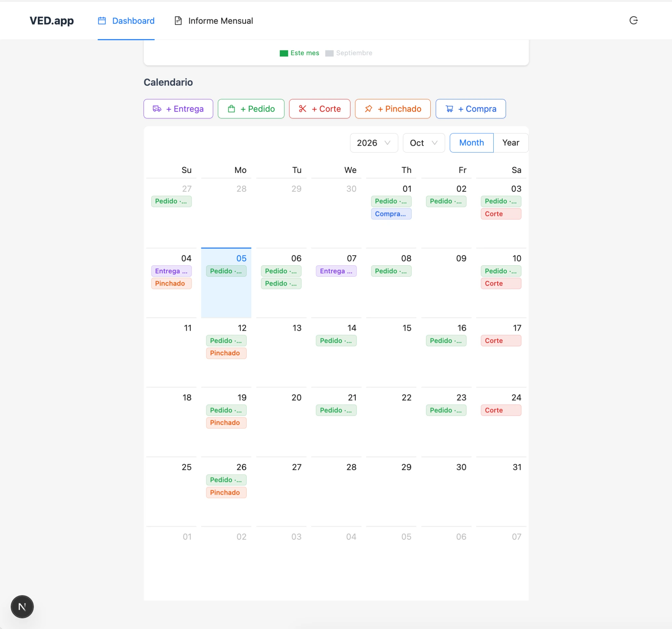
Task: Open the Oct month dropdown
Action: [x=424, y=143]
